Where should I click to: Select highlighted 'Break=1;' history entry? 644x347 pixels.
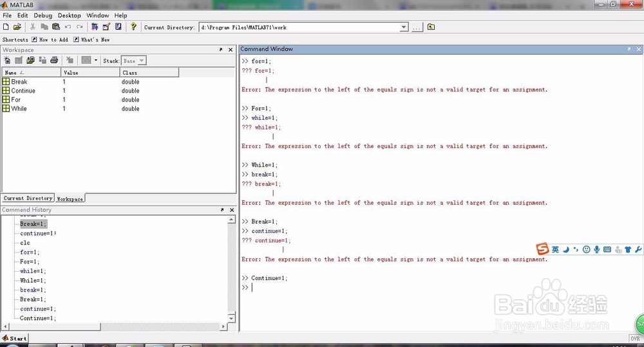(x=33, y=224)
